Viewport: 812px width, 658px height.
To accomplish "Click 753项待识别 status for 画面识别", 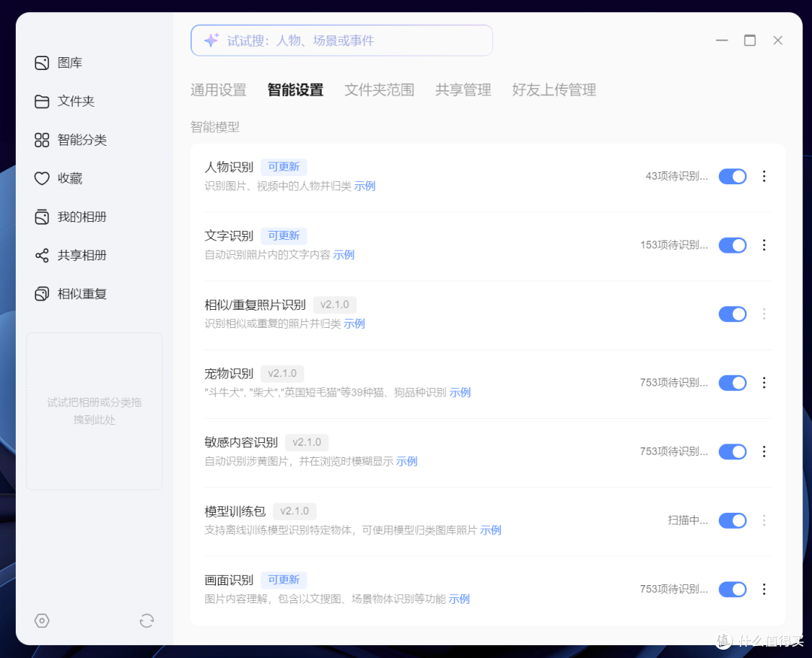I will 674,589.
